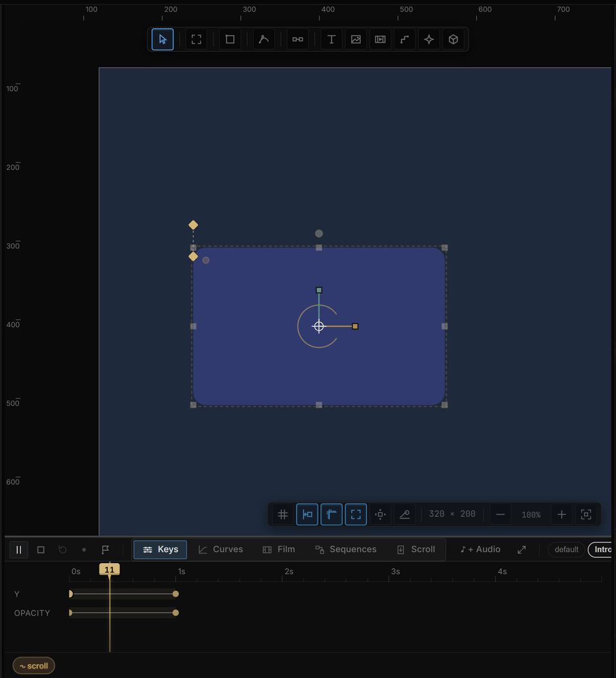This screenshot has width=616, height=678.
Task: Click the scroll badge at bottom left
Action: 34,666
